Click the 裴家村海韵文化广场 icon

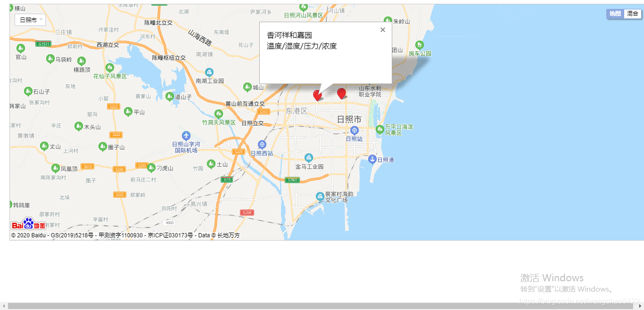click(x=320, y=196)
